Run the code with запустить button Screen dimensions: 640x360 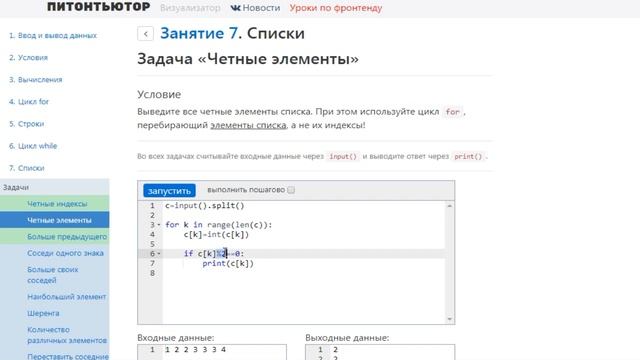coord(169,191)
